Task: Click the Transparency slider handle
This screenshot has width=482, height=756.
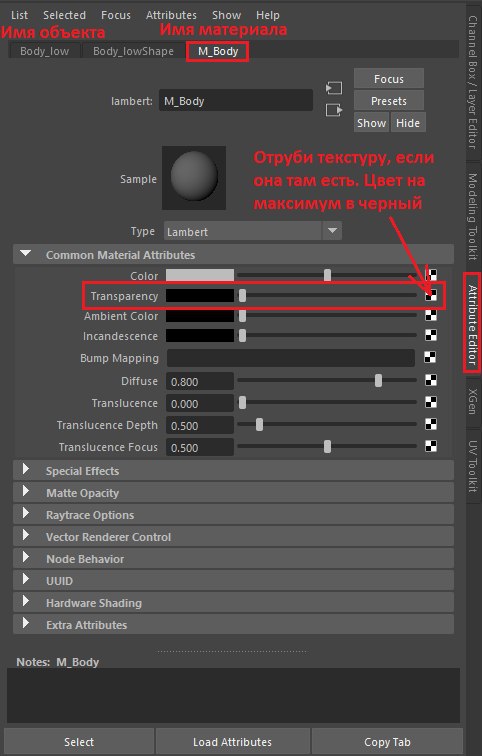Action: pos(242,296)
